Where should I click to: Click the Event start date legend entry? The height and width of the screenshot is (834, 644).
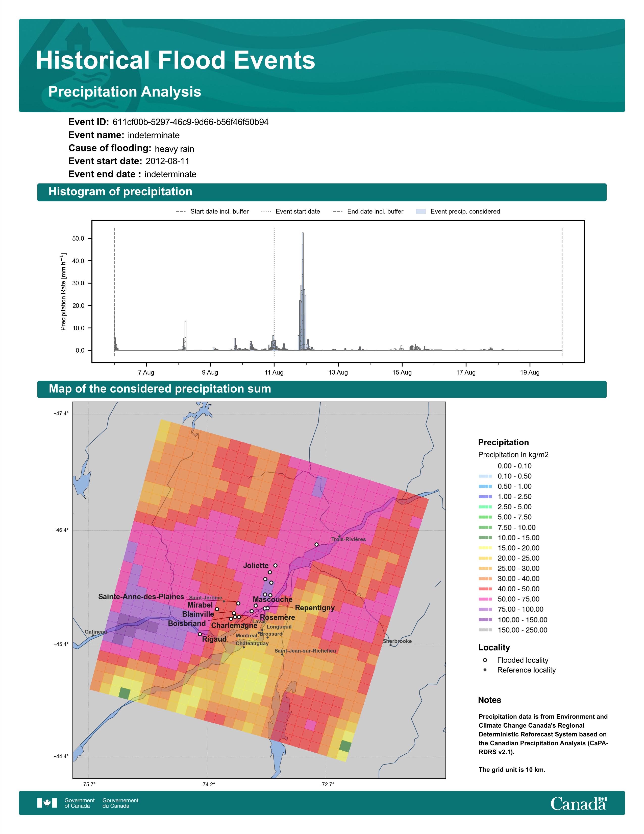[291, 212]
